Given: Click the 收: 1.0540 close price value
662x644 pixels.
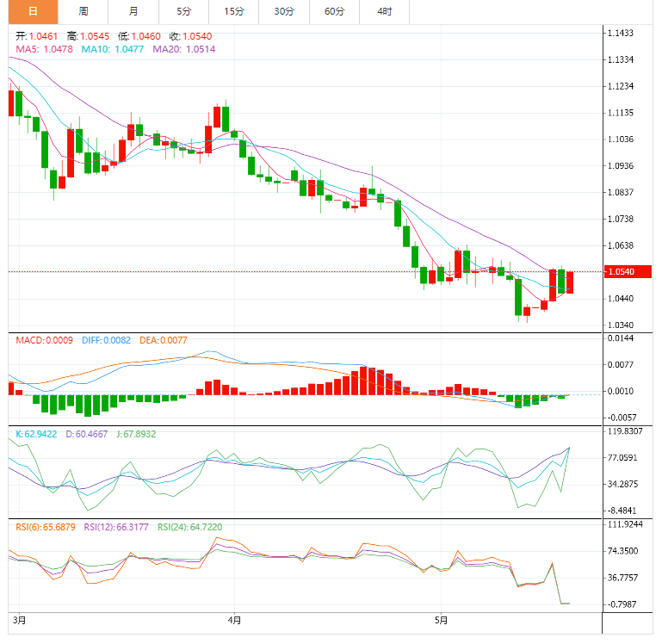Looking at the screenshot, I should pos(191,36).
